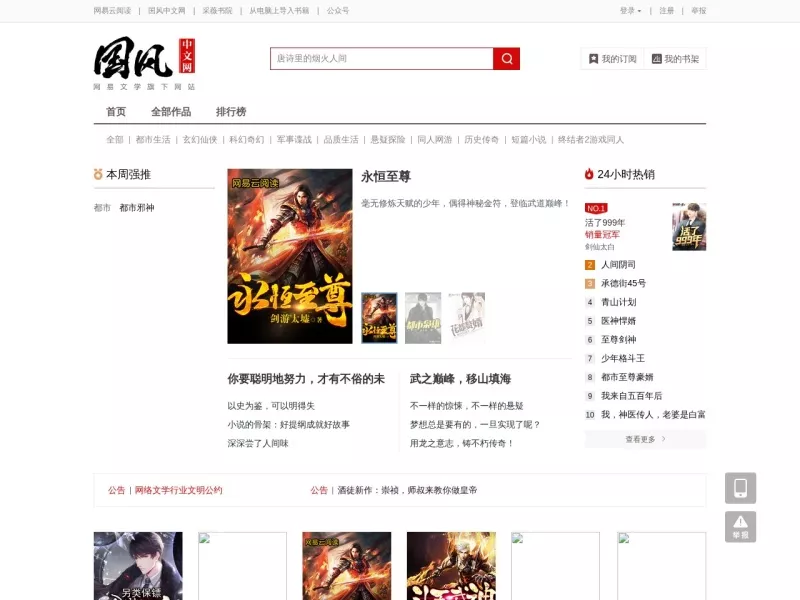Open 全部作品 tab
This screenshot has height=600, width=800.
tap(171, 112)
